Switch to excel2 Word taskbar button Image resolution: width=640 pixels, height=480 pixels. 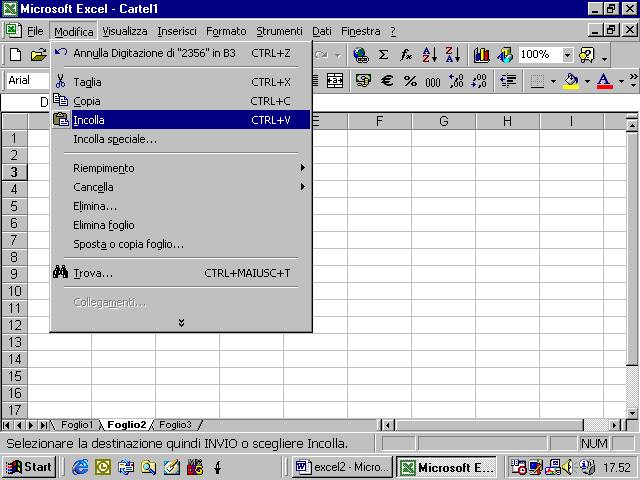(x=342, y=467)
